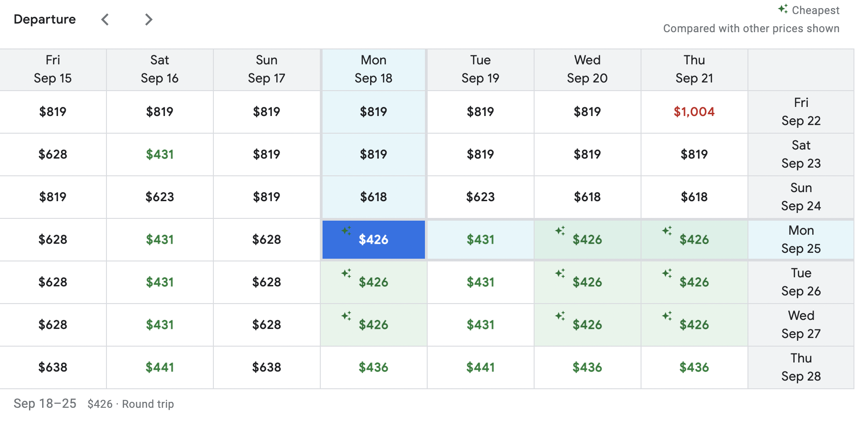The height and width of the screenshot is (425, 868).
Task: Click the Mon Sep 18 column header
Action: [x=373, y=69]
